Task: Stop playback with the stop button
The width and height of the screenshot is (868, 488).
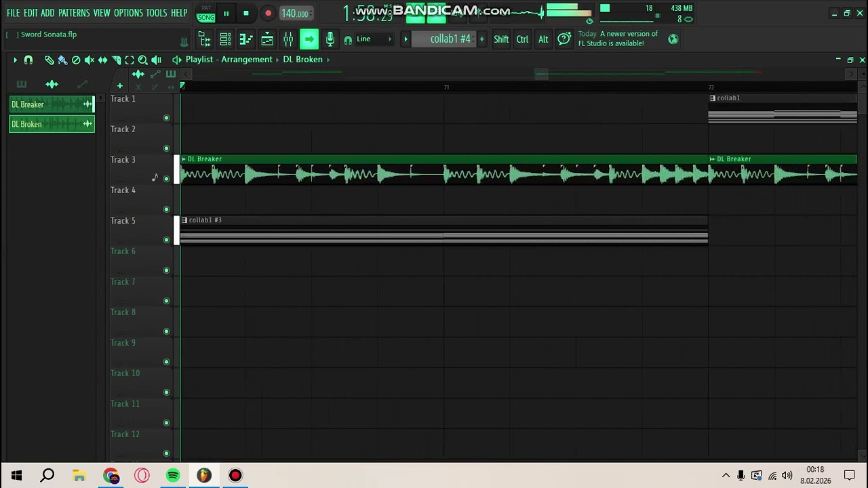Action: (x=246, y=13)
